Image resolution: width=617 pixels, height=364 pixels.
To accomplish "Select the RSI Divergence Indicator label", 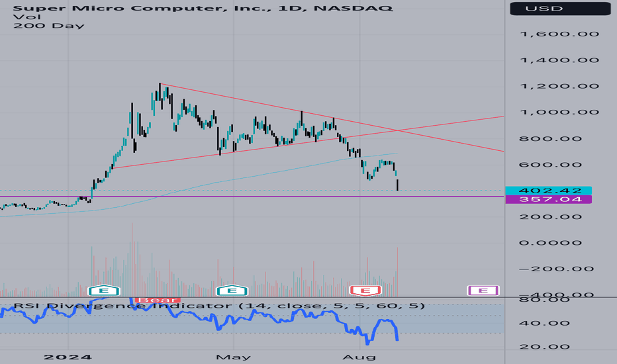I will click(220, 306).
